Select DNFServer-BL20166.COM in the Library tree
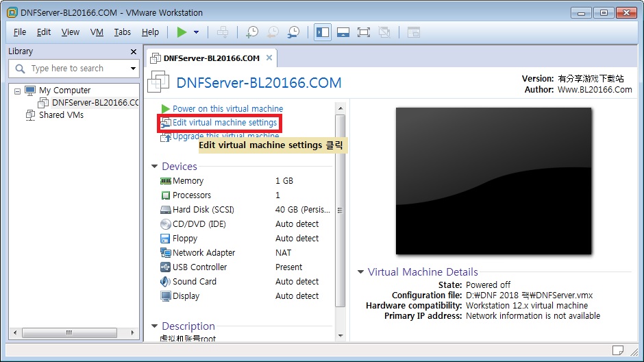 pyautogui.click(x=95, y=103)
